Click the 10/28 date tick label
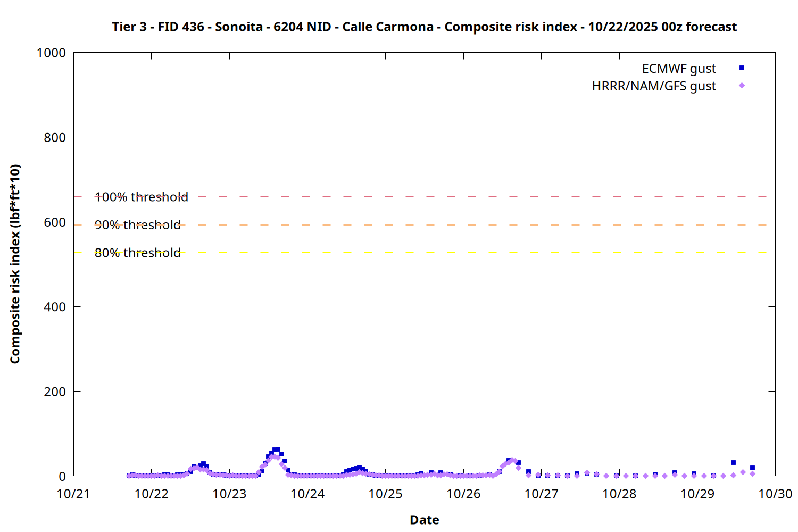This screenshot has width=798, height=532. (x=619, y=494)
